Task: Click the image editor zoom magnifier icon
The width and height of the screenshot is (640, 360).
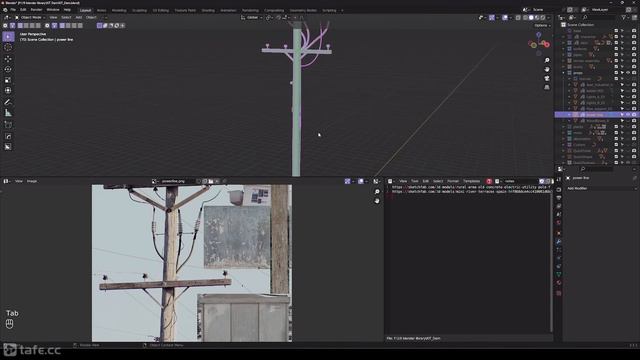Action: [377, 191]
